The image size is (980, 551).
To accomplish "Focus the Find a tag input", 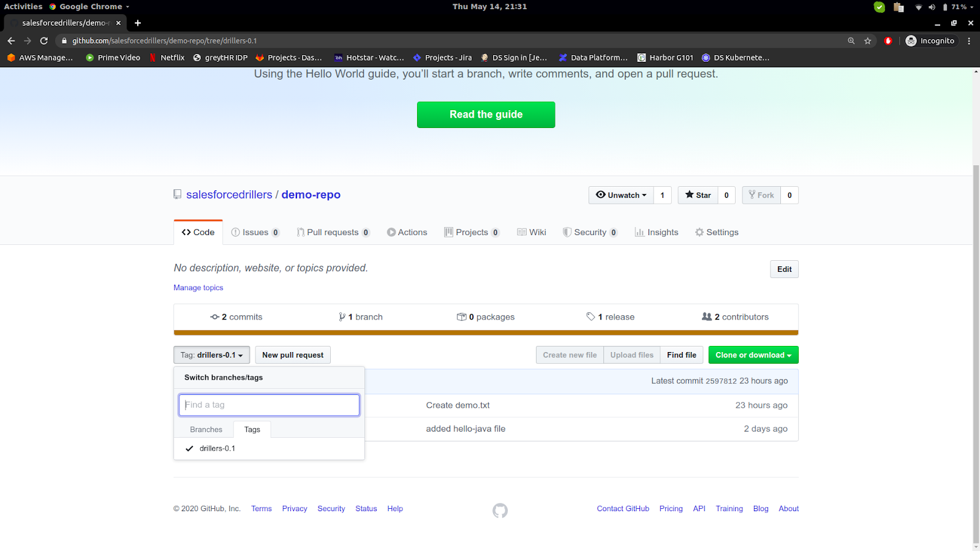I will coord(269,405).
